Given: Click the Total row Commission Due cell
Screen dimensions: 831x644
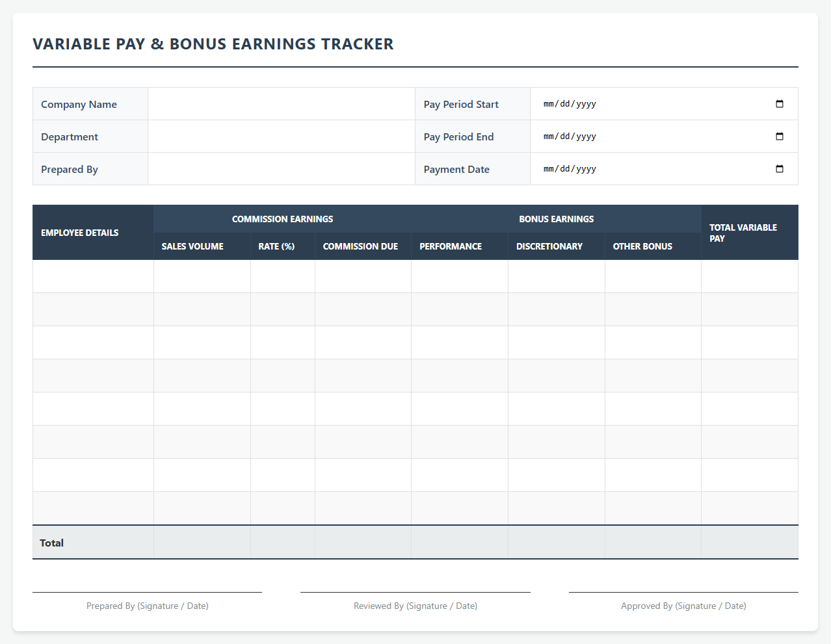Looking at the screenshot, I should (363, 542).
